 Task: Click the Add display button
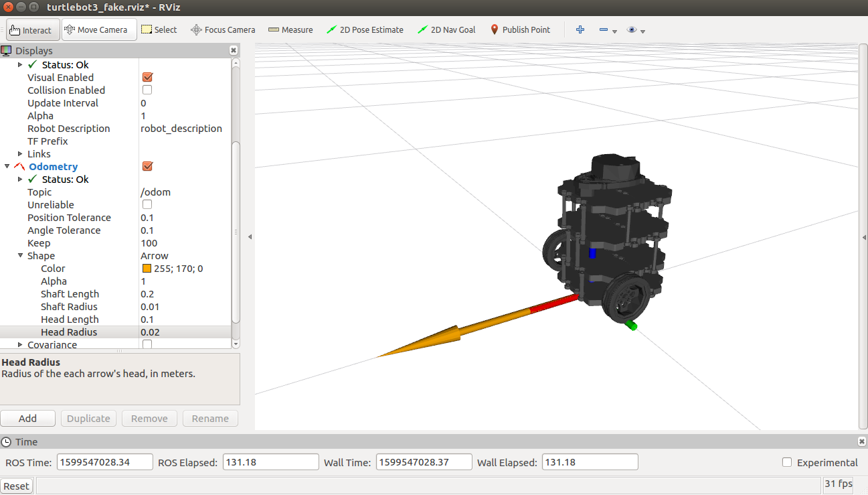tap(27, 419)
